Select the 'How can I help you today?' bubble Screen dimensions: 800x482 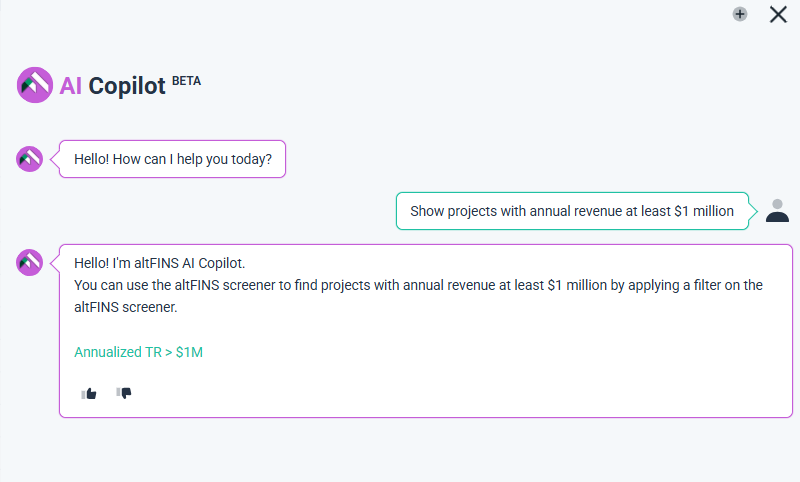173,159
